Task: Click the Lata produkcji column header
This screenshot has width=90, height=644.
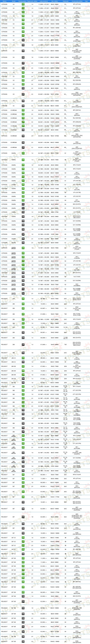Action: pos(44,1)
